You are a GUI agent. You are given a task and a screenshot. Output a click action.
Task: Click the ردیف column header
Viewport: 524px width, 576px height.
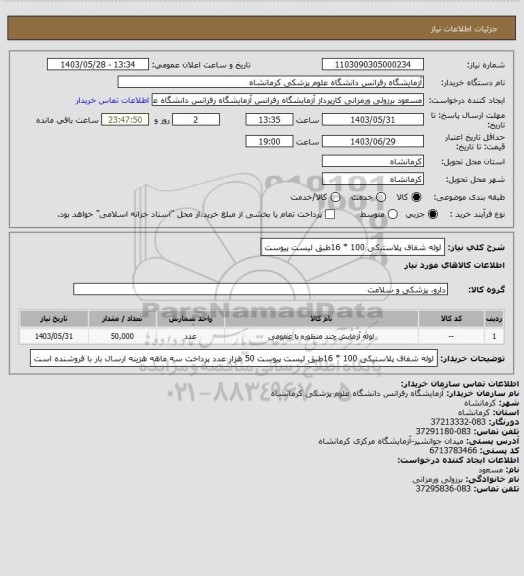(x=494, y=319)
